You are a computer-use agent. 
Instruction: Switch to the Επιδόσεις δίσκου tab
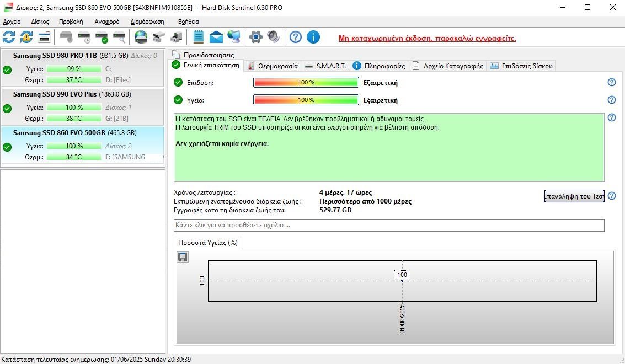tap(521, 66)
